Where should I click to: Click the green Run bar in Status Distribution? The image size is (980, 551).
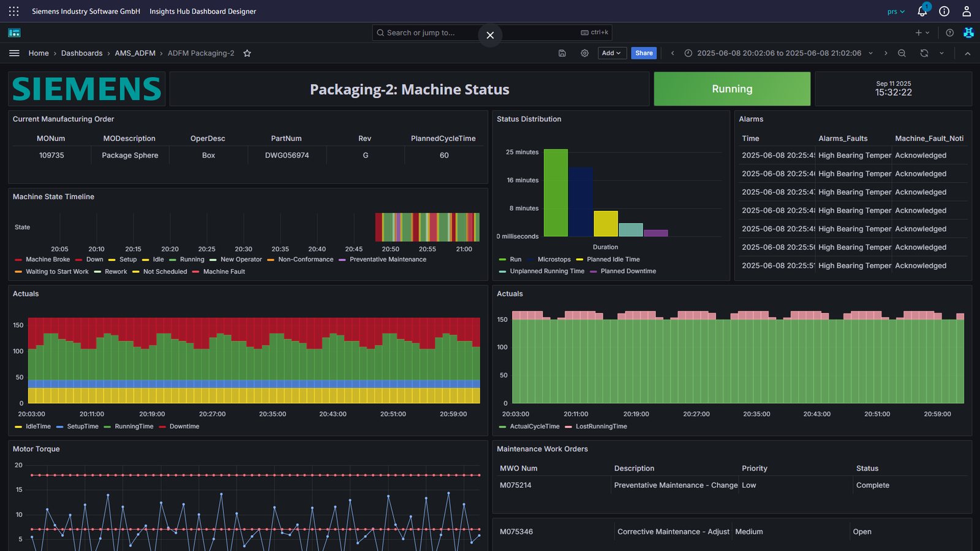556,193
